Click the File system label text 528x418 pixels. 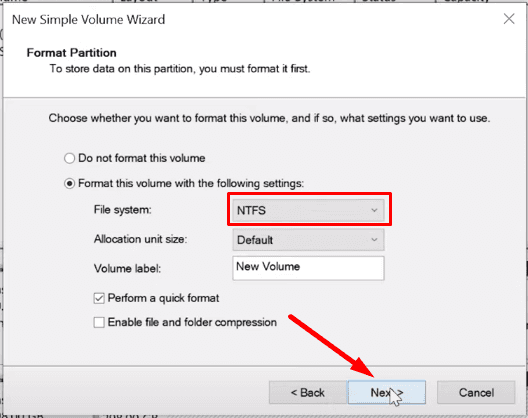point(123,210)
